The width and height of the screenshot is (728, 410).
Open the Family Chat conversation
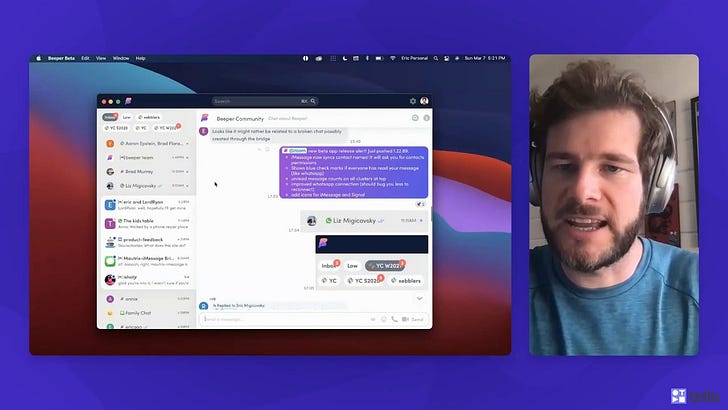click(x=148, y=313)
